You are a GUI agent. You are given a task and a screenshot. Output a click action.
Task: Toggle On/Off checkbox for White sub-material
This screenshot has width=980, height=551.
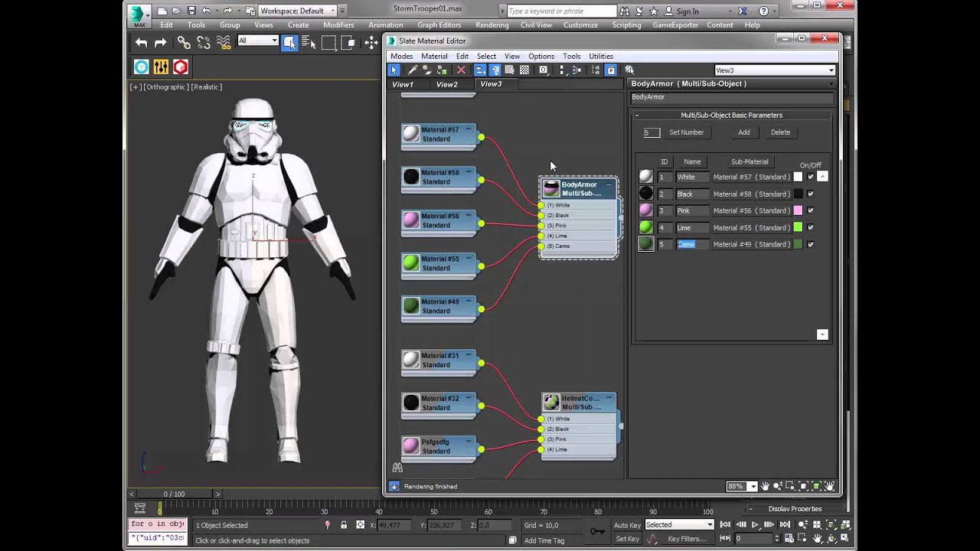(810, 177)
